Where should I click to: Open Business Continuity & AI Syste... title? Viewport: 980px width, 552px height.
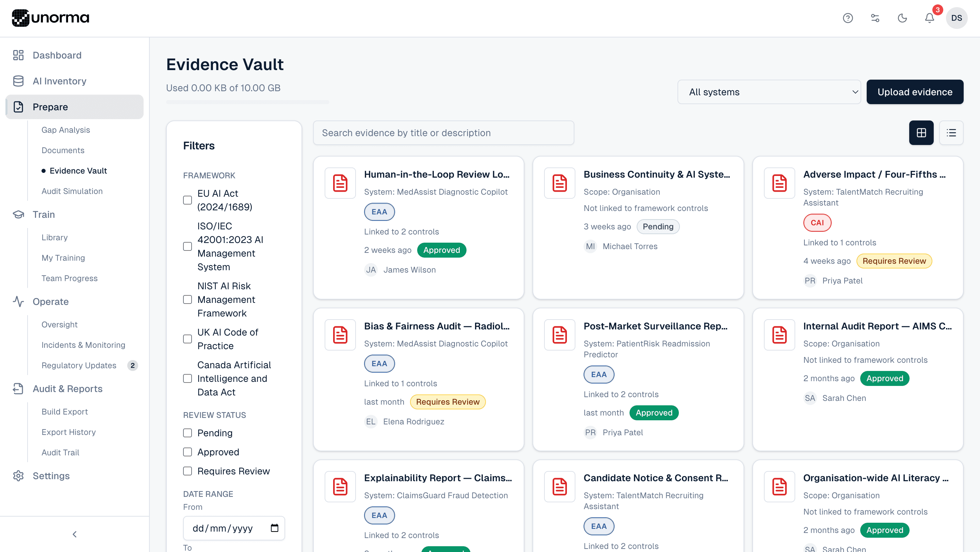click(657, 174)
